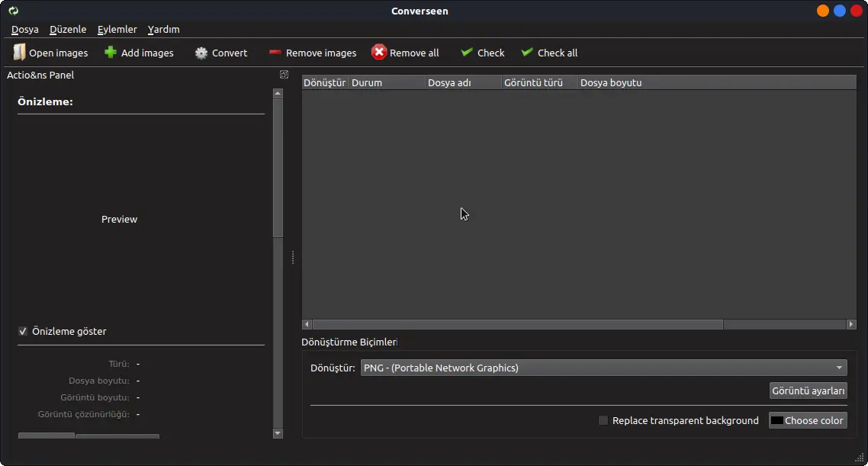
Task: Open the Düzenle menu
Action: click(68, 29)
